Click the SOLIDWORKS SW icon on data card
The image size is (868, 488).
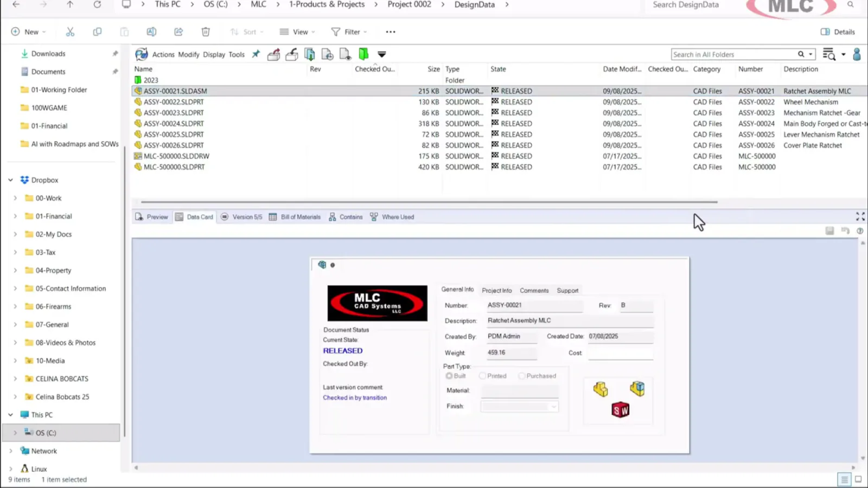coord(620,410)
